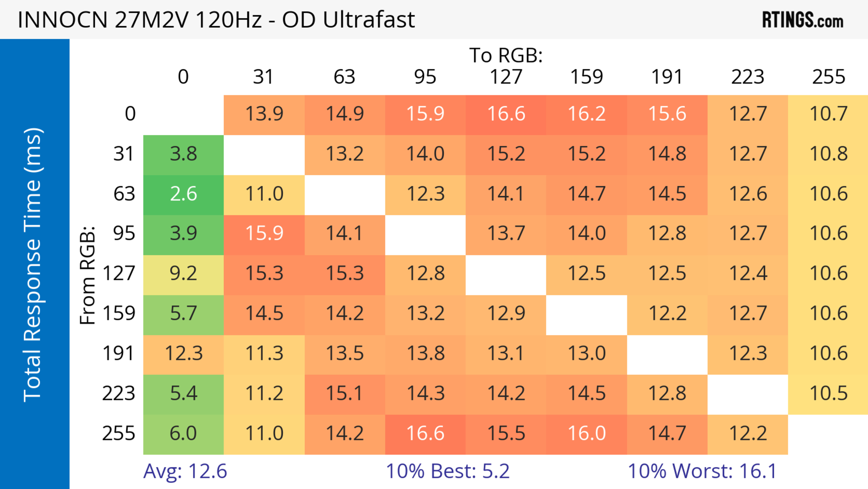Click the 5.7 cell in row 159
Image resolution: width=868 pixels, height=489 pixels.
point(183,314)
